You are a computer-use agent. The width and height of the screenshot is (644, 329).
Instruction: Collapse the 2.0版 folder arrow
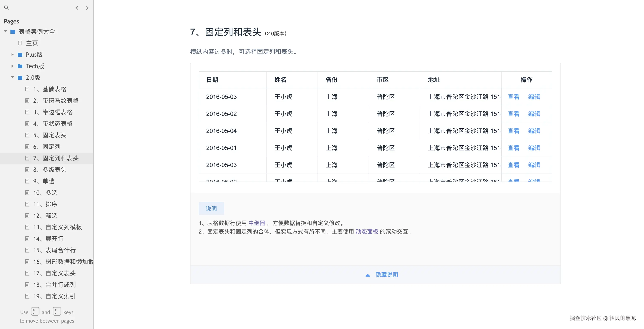pyautogui.click(x=12, y=78)
